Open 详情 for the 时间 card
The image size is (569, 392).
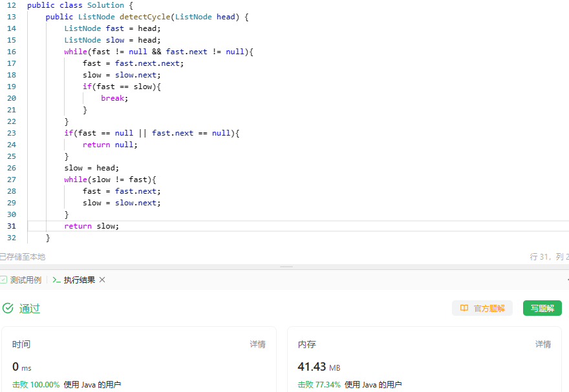(257, 344)
